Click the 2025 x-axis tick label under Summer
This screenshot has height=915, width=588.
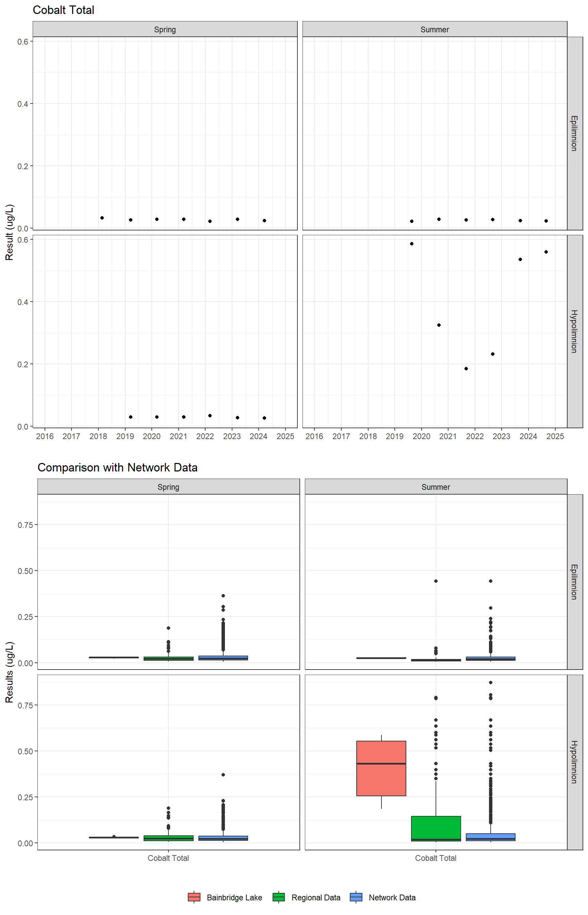coord(555,436)
